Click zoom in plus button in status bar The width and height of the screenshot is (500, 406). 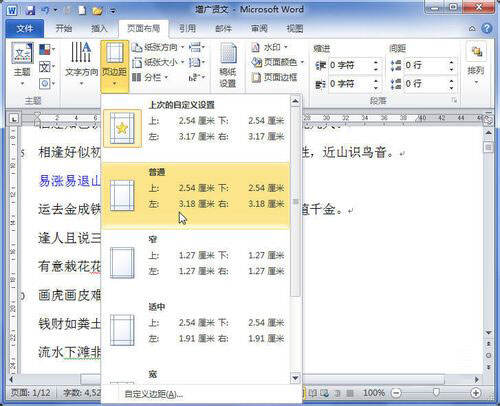(x=476, y=393)
